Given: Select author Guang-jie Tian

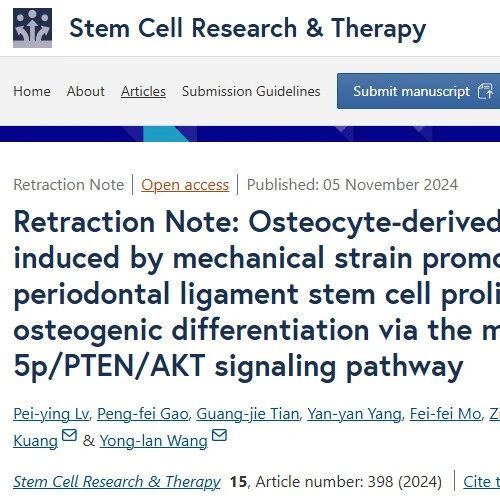Looking at the screenshot, I should tap(248, 414).
